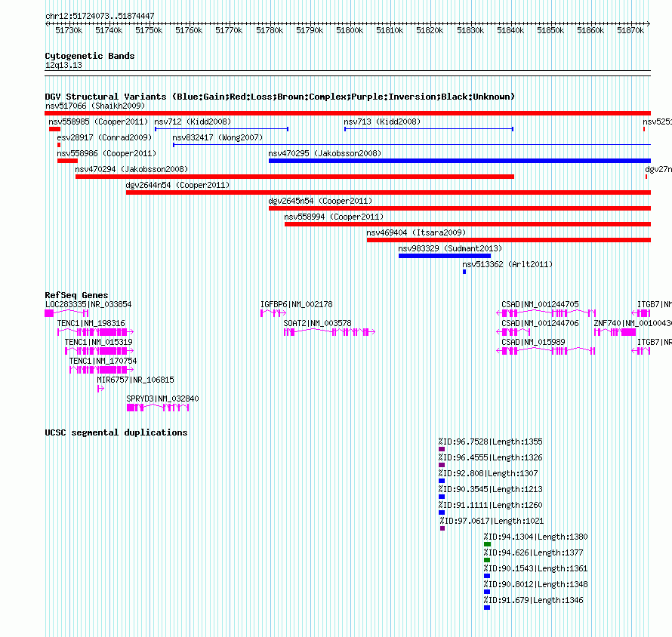Image resolution: width=672 pixels, height=637 pixels.
Task: Select nsv983329 (Sudmant2013) blue gain bar
Action: (x=445, y=256)
